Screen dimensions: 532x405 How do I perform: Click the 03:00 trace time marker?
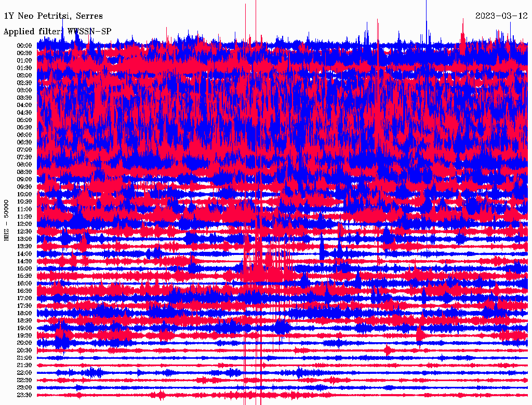tap(24, 90)
